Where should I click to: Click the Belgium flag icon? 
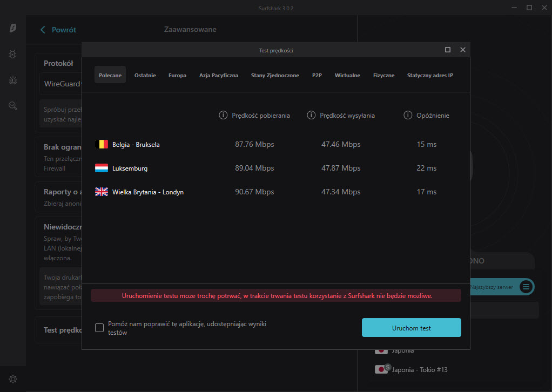coord(102,144)
